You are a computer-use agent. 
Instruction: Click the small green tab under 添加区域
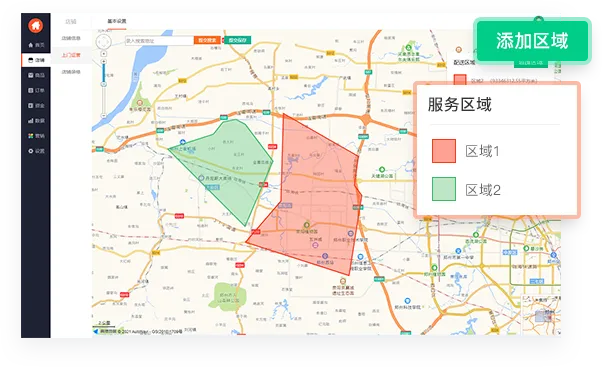coord(531,63)
